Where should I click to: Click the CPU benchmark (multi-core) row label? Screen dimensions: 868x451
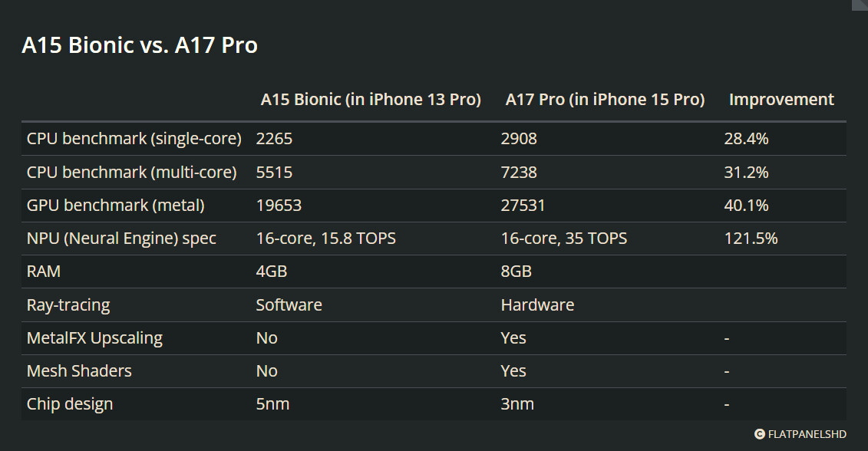point(132,173)
